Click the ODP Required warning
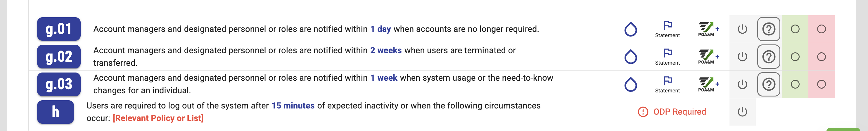868x131 pixels. click(672, 112)
